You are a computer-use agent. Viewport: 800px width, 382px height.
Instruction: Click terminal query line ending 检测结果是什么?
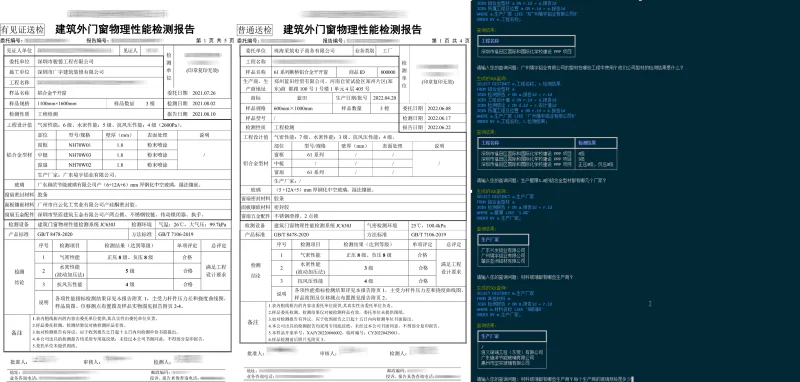[580, 67]
